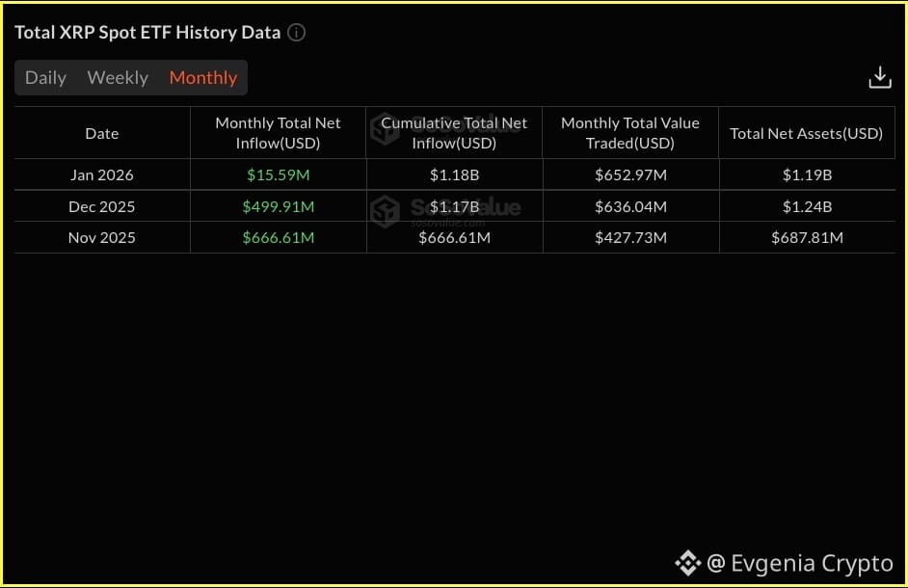Select the Nov 2025 row date
Image resolution: width=908 pixels, height=588 pixels.
click(x=102, y=237)
